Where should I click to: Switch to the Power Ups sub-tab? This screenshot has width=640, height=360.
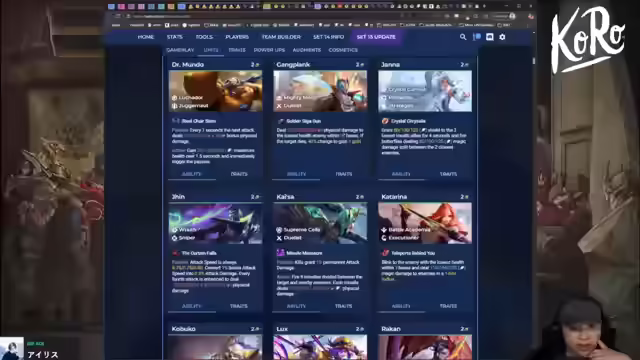click(x=269, y=50)
